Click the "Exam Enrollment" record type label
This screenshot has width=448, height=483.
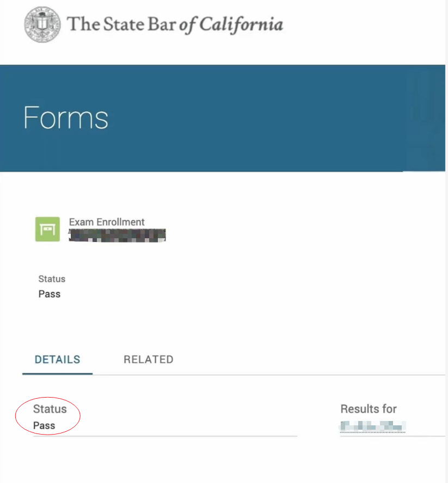click(x=107, y=222)
